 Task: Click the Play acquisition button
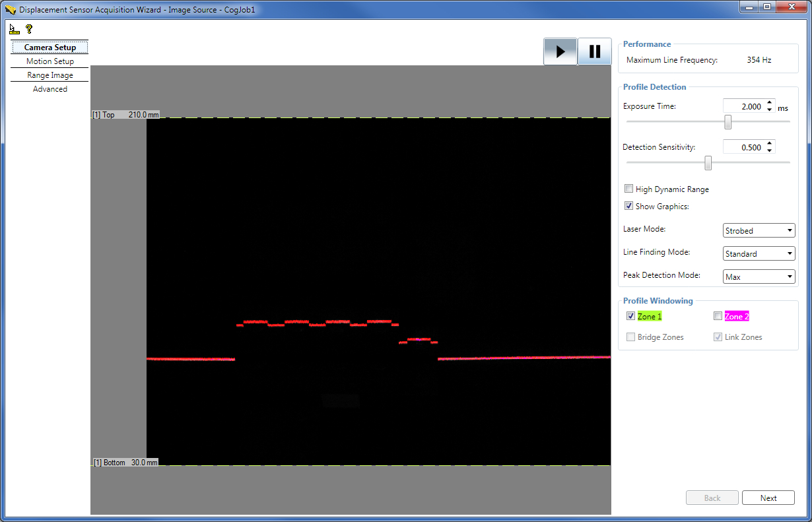click(x=560, y=51)
